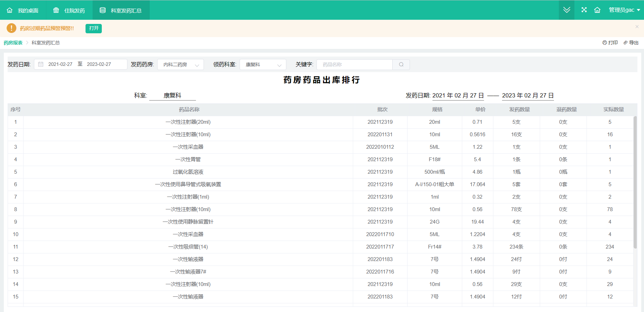Click price cell 17.064
This screenshot has width=644, height=312.
click(x=477, y=184)
